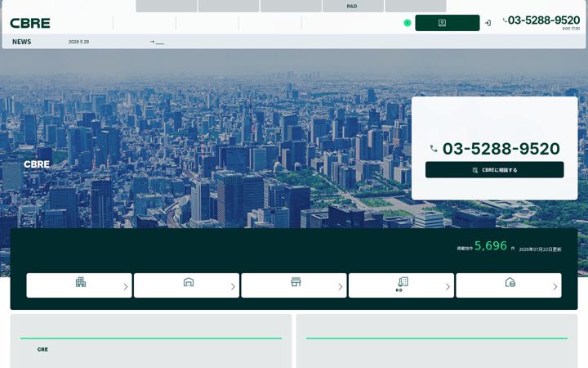Click the header phone number 03-5288-9520
This screenshot has height=368, width=588.
coord(544,20)
